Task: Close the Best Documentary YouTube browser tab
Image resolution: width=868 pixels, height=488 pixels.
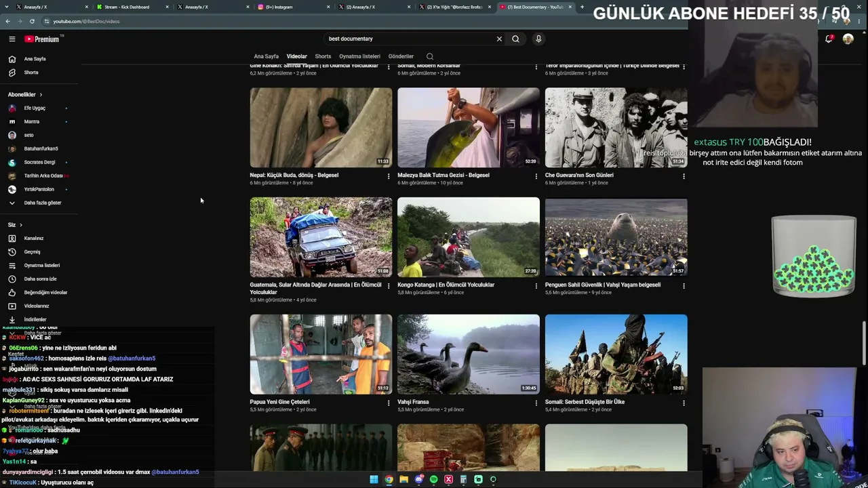Action: pyautogui.click(x=570, y=7)
